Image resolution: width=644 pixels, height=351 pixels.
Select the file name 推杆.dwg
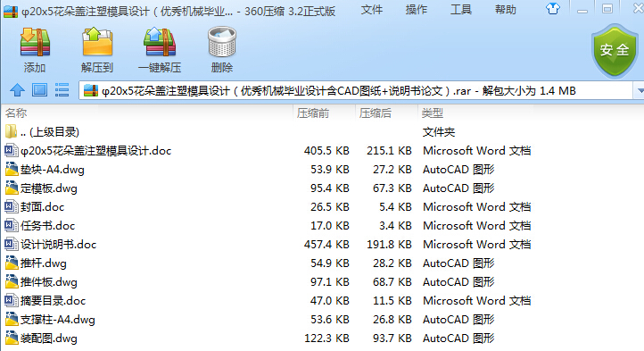pyautogui.click(x=44, y=263)
